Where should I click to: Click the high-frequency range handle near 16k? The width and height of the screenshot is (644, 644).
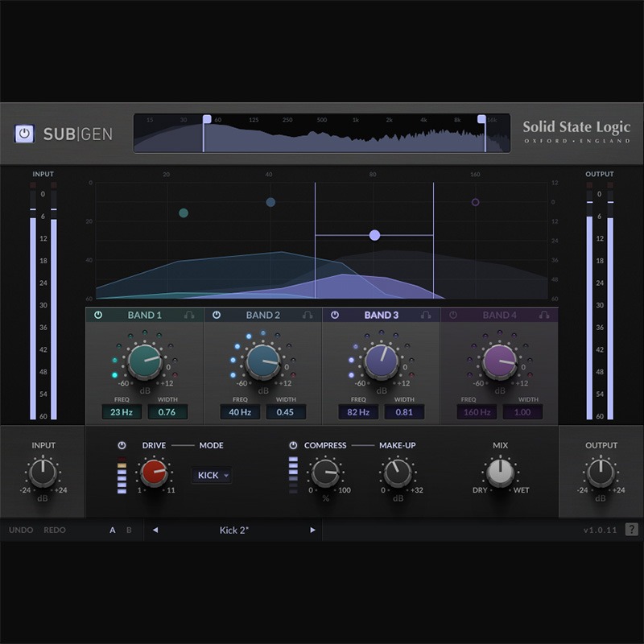pos(481,119)
